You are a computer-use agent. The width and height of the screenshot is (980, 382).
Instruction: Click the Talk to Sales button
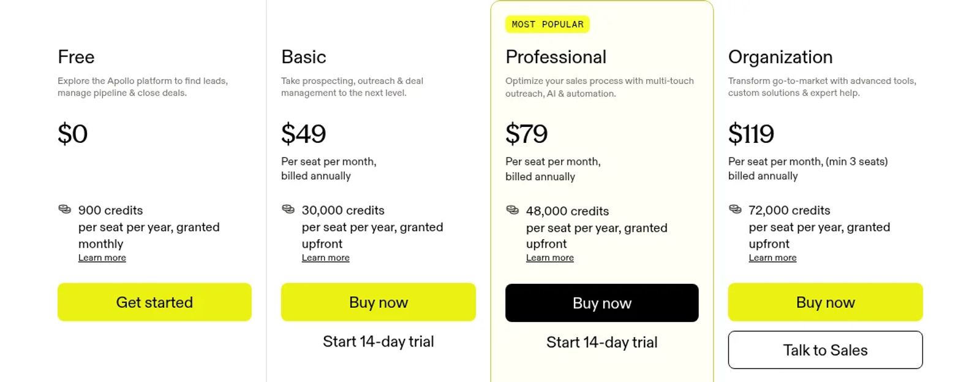[x=825, y=350]
